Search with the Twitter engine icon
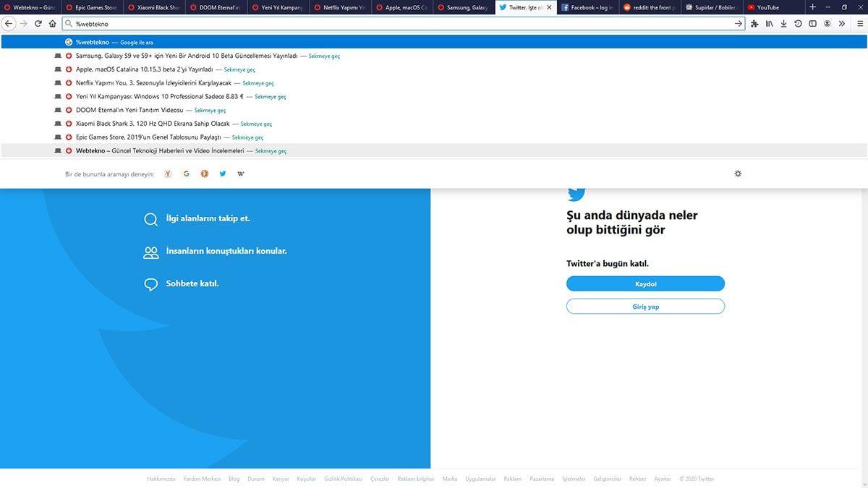This screenshot has height=488, width=868. tap(222, 174)
